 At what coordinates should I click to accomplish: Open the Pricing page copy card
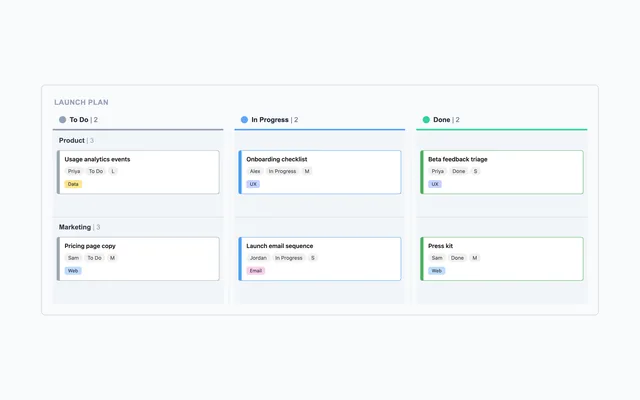138,259
